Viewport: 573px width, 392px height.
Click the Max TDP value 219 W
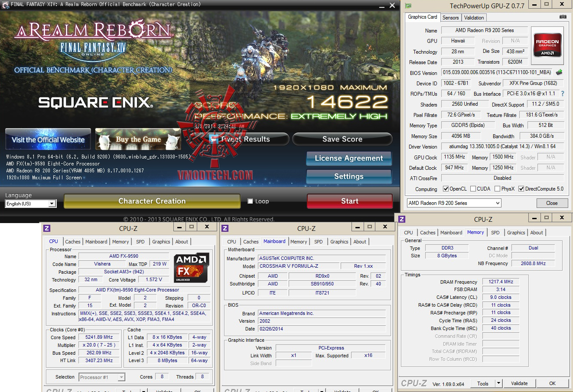pos(160,264)
